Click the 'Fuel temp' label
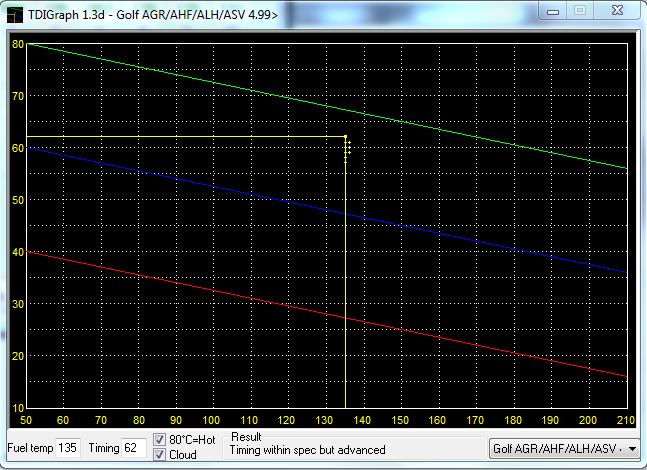The width and height of the screenshot is (647, 470). click(30, 448)
